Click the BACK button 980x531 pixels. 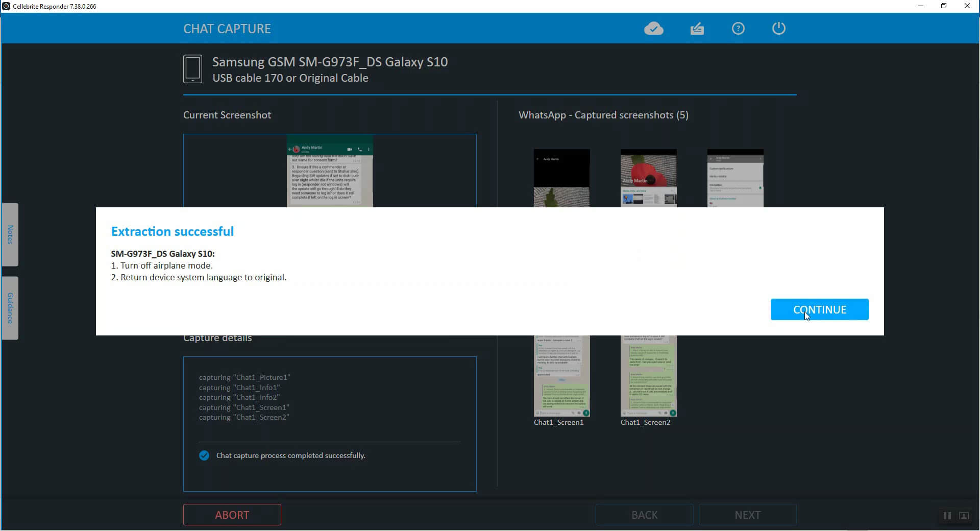pyautogui.click(x=644, y=515)
